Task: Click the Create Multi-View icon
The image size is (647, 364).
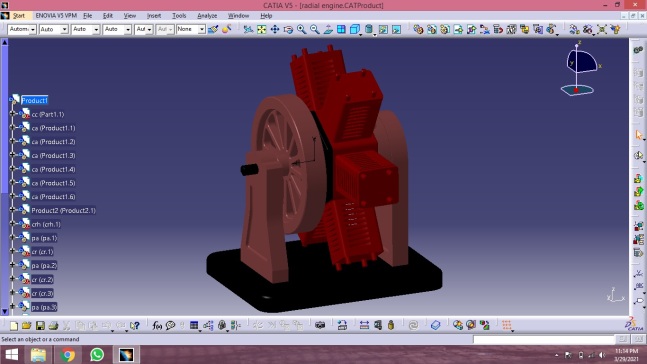Action: tap(341, 29)
